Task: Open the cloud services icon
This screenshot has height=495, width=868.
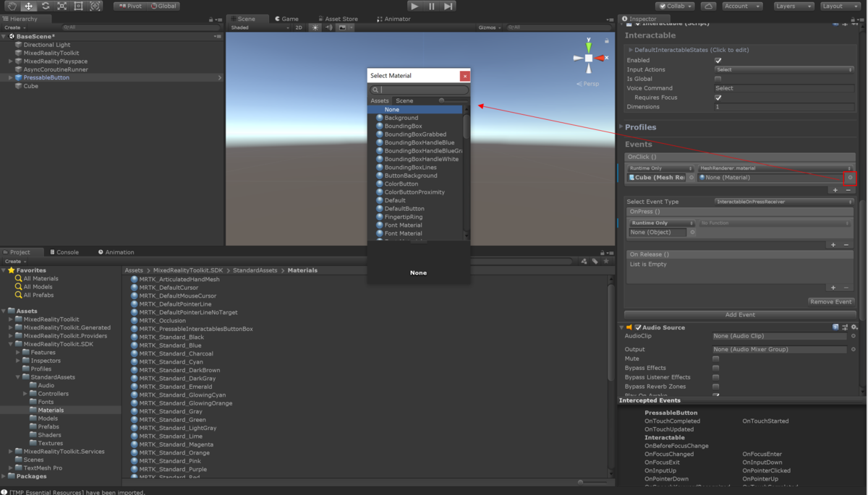Action: click(x=709, y=6)
